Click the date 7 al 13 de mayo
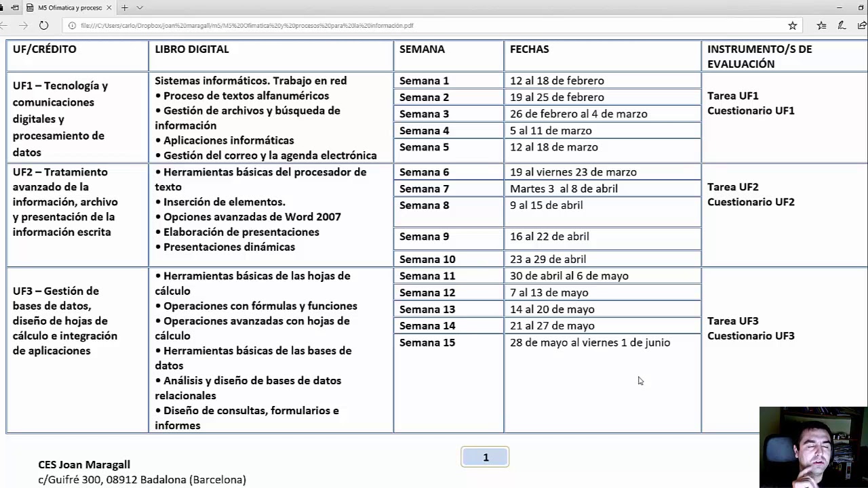Image resolution: width=868 pixels, height=488 pixels. 549,293
